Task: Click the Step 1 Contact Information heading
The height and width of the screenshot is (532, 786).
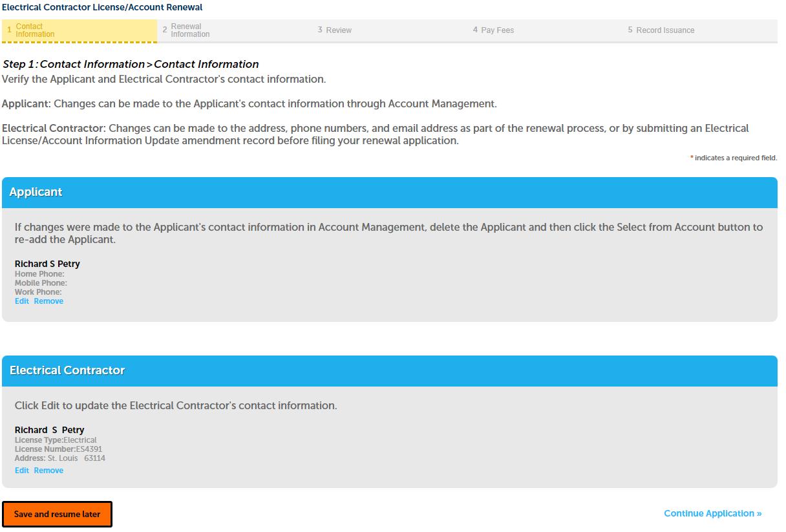Action: tap(131, 64)
